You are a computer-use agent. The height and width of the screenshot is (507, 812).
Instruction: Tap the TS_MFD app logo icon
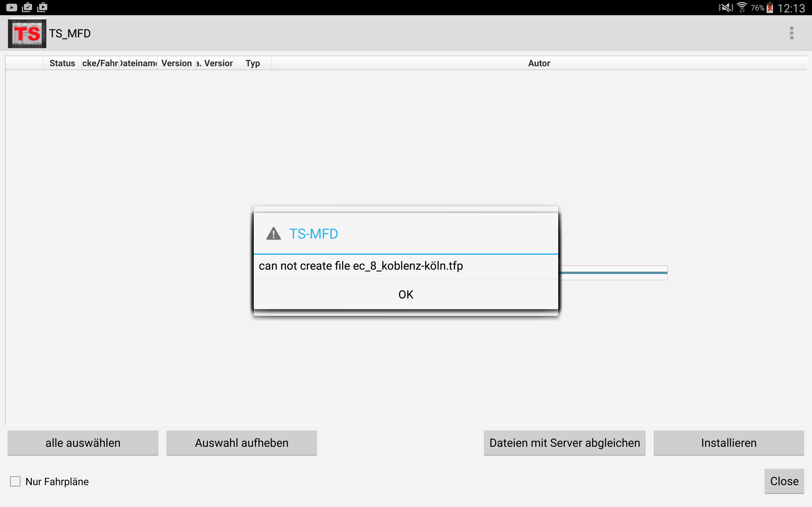(x=27, y=34)
